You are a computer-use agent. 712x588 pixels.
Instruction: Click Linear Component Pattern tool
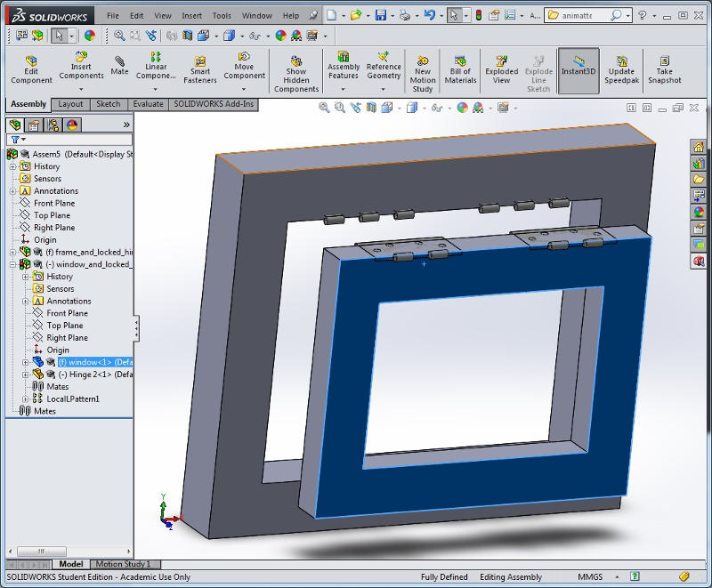155,65
